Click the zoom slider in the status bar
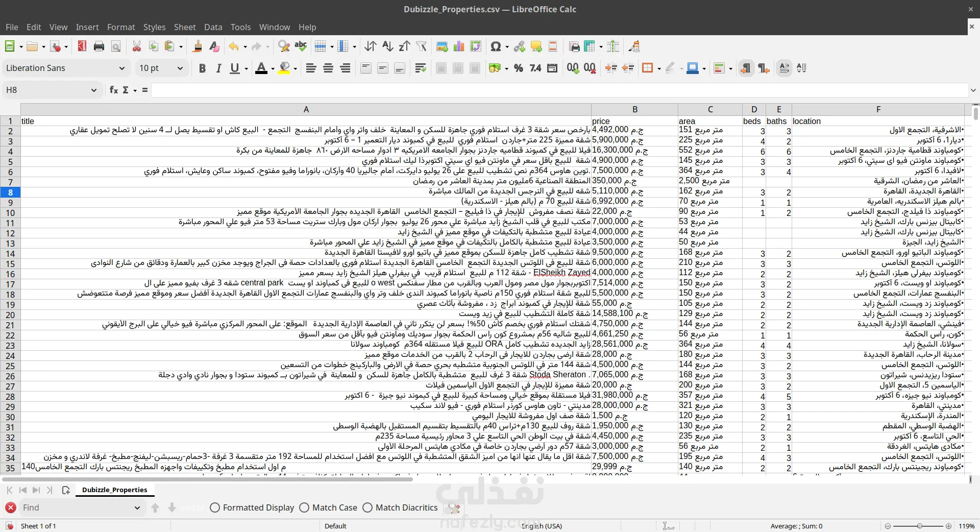This screenshot has height=532, width=980. [919, 526]
